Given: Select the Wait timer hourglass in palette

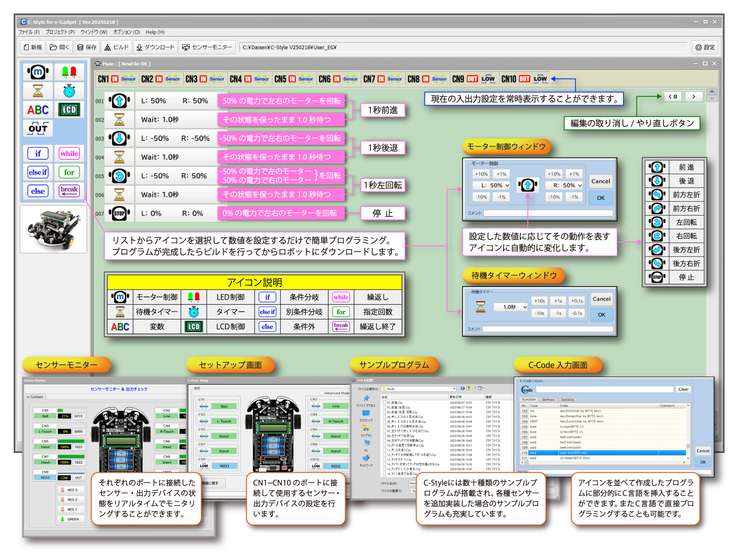Looking at the screenshot, I should pos(38,90).
